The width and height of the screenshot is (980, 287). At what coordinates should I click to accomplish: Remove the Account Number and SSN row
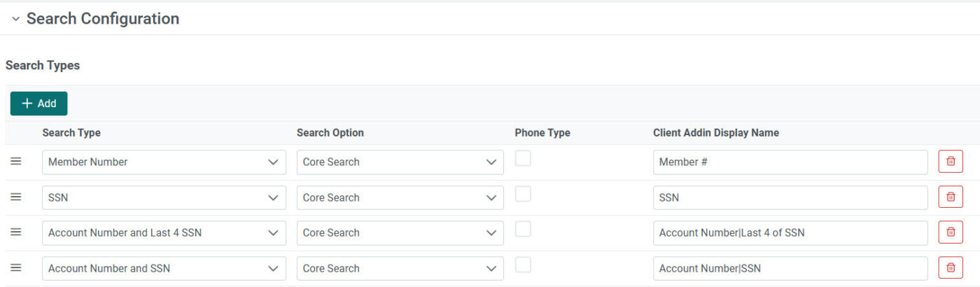[951, 268]
